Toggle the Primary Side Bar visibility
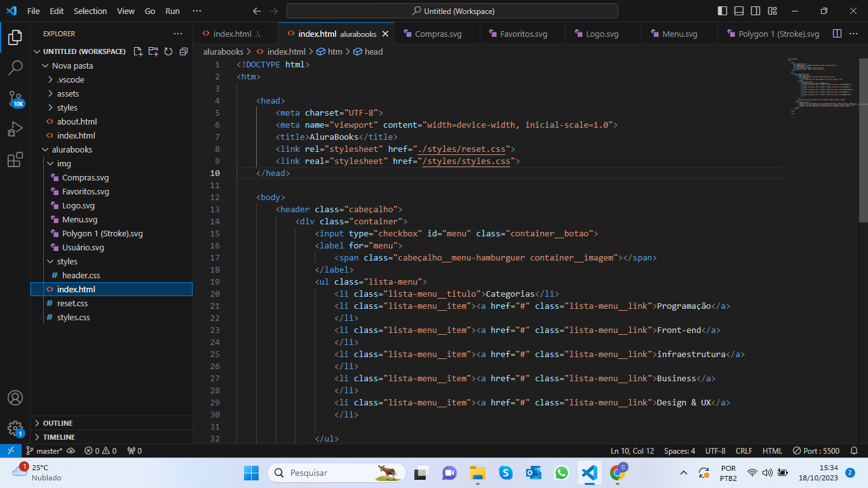Screen dimensions: 868x488 722,11
